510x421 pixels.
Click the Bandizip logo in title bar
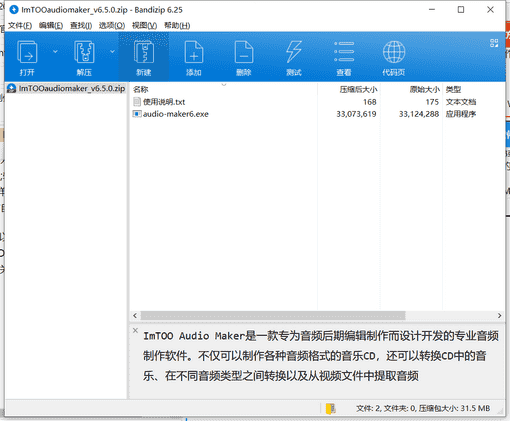click(14, 10)
